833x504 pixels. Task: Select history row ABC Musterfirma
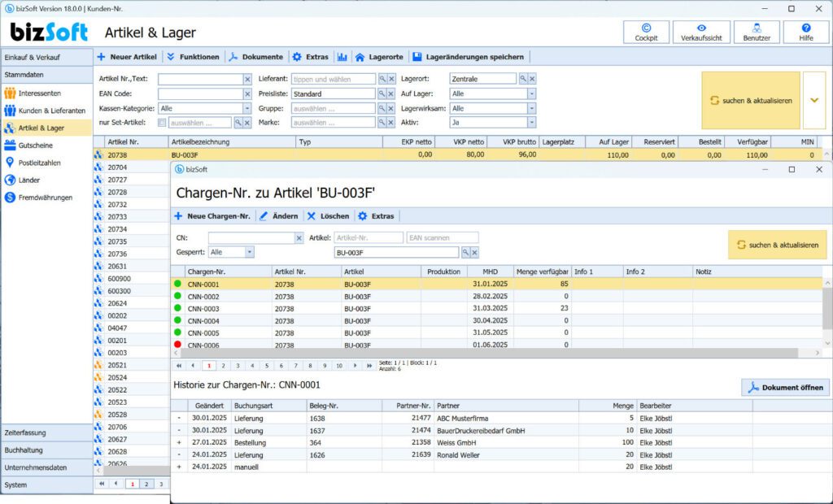coord(501,419)
